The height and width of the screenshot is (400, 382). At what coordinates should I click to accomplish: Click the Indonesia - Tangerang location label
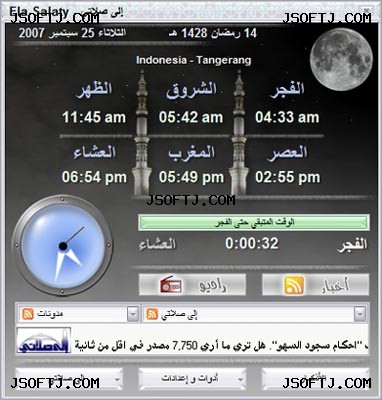(193, 60)
